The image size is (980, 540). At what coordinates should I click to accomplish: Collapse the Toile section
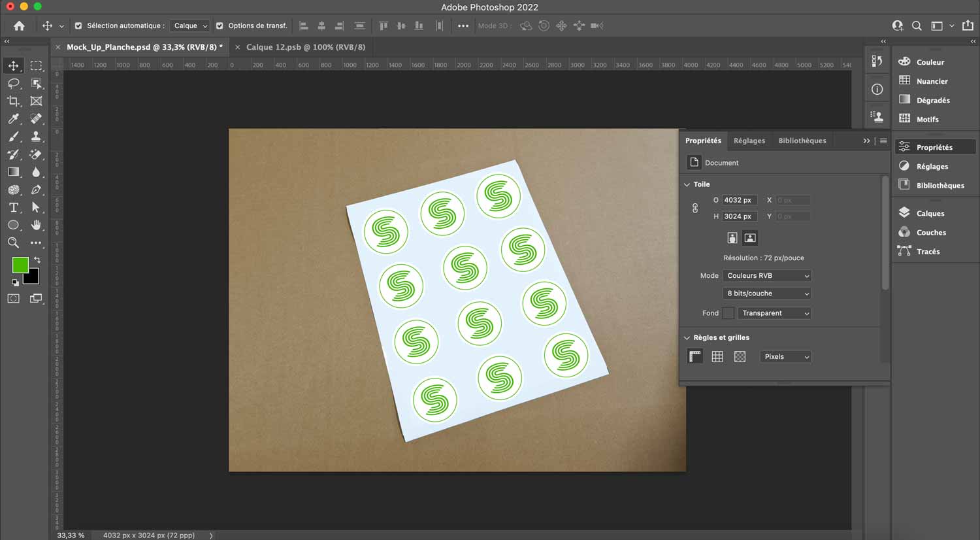point(687,184)
